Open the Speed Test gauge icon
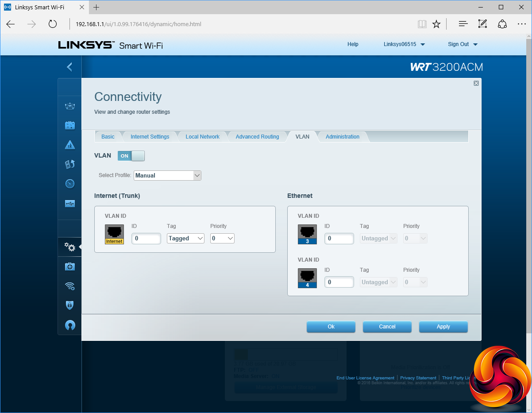Screen dimensions: 532x413 [70, 184]
